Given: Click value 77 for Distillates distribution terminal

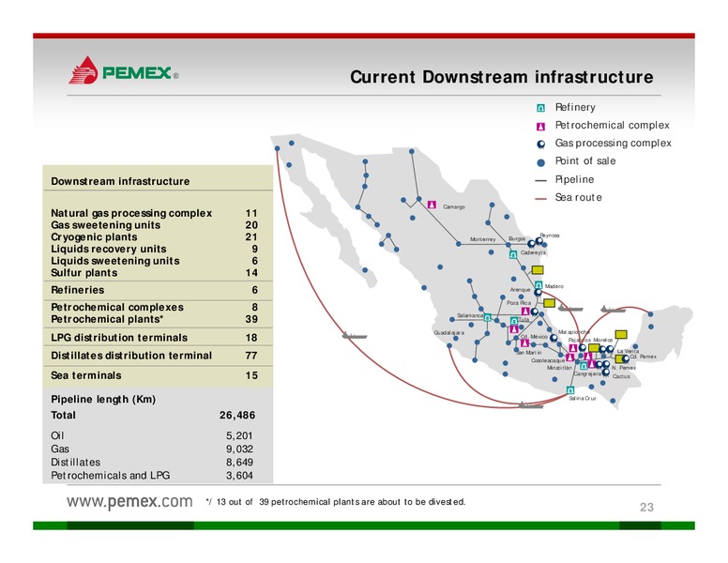Looking at the screenshot, I should [x=251, y=356].
